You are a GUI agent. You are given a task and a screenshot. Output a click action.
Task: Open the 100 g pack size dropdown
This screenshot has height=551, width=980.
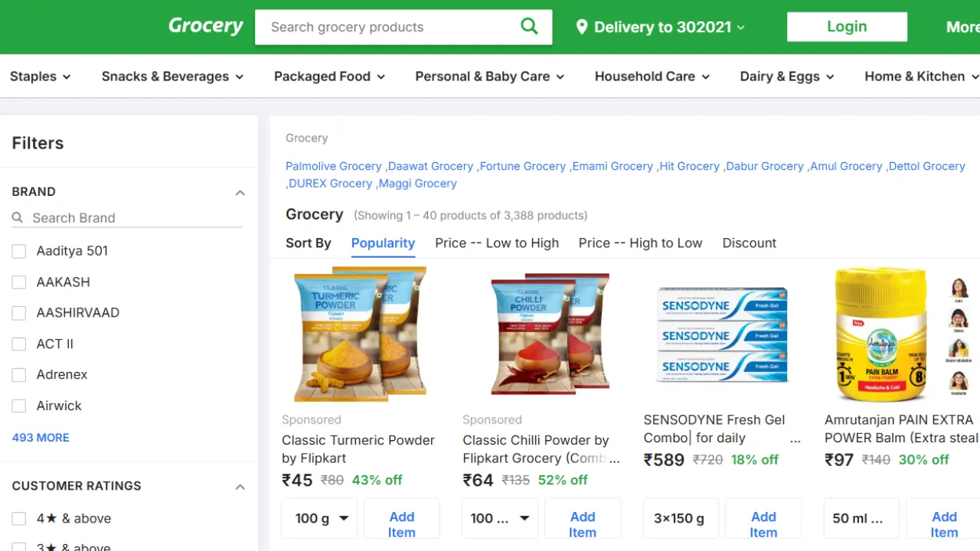coord(319,518)
